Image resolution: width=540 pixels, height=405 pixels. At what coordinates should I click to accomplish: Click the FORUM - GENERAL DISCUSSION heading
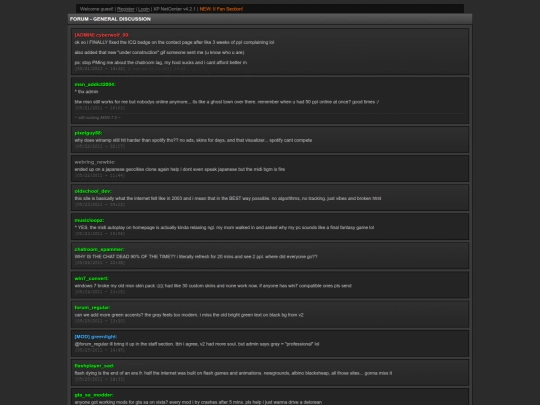click(110, 19)
